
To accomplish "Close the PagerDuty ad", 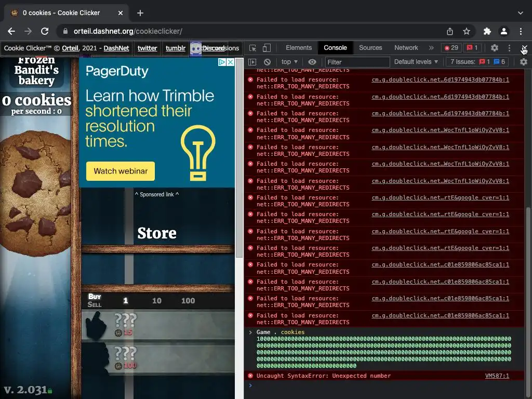I will [x=230, y=62].
